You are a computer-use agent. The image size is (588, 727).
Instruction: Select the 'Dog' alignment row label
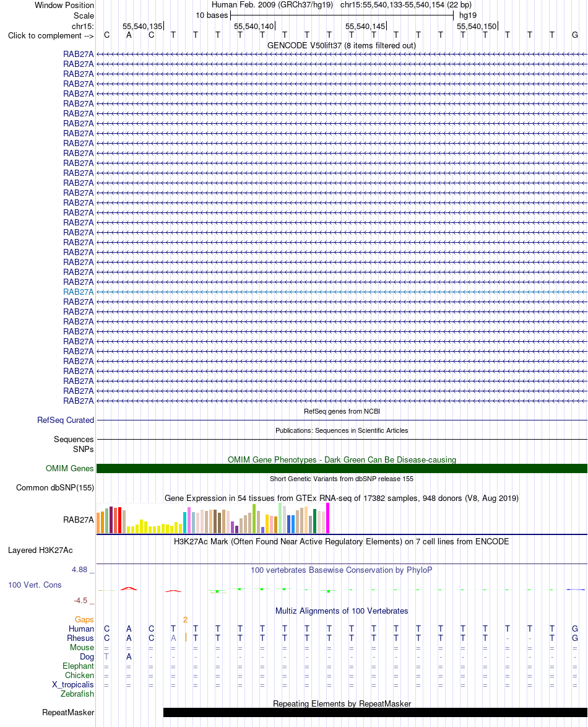pos(87,656)
